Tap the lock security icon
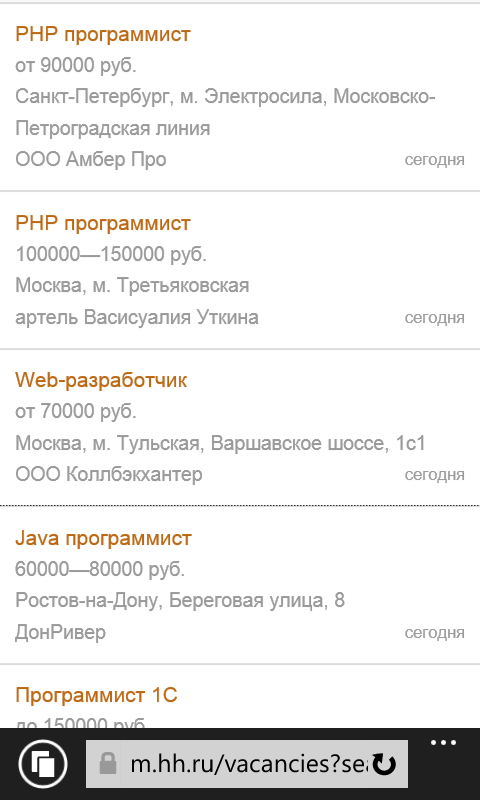480x800 pixels. [x=108, y=764]
